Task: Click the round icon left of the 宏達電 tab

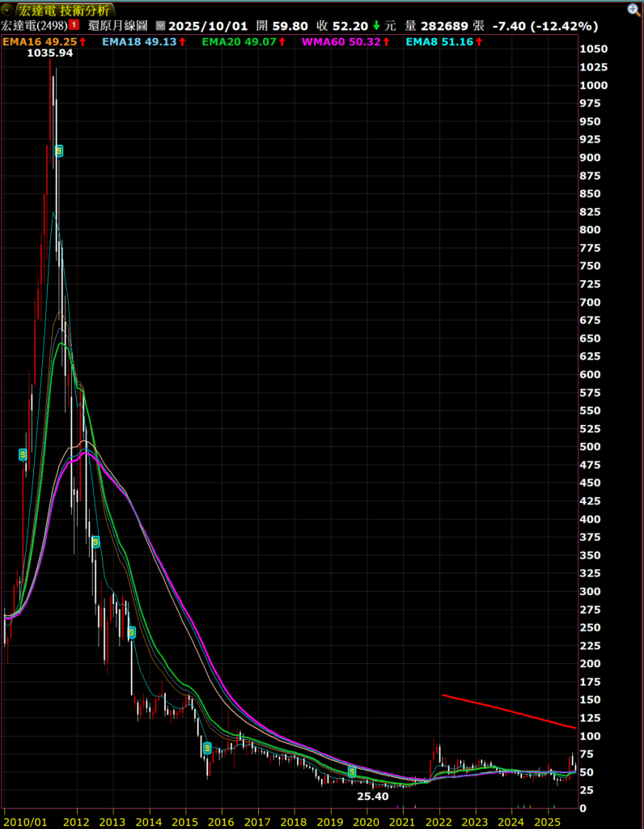Action: click(7, 9)
